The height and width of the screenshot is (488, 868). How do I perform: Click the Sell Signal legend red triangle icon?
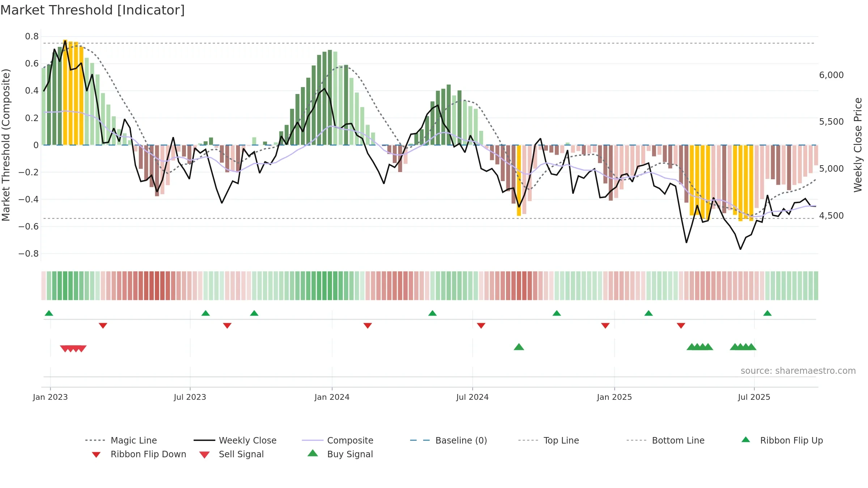tap(204, 455)
